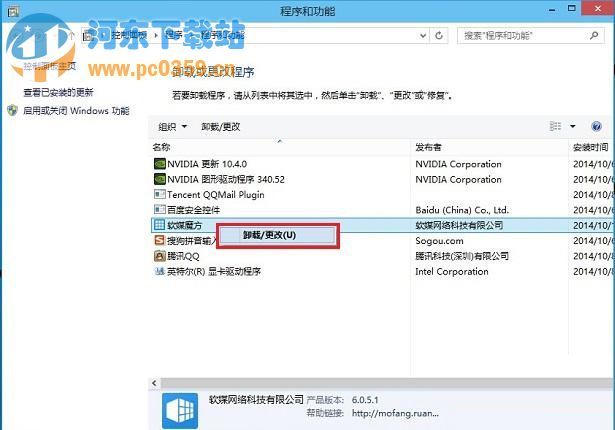
Task: Open help via blue question mark icon
Action: pyautogui.click(x=596, y=126)
